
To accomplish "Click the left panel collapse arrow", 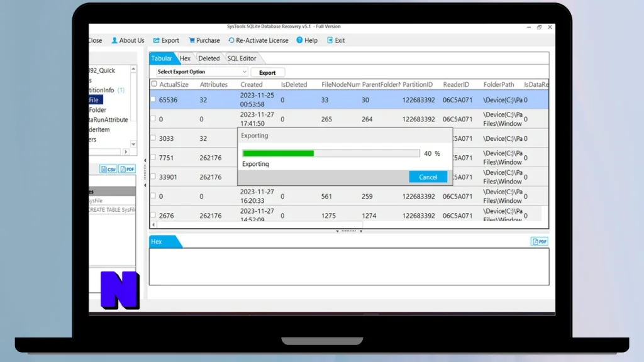I will point(145,160).
